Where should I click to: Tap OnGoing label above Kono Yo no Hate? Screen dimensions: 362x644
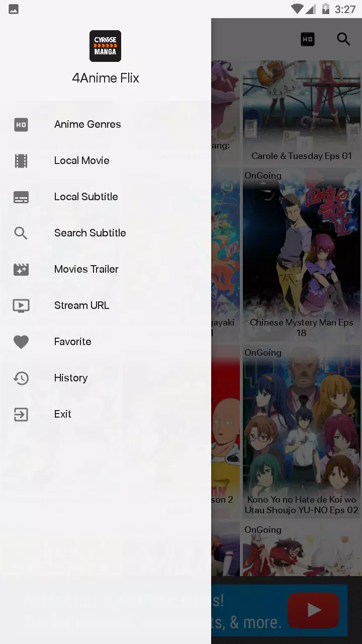tap(263, 353)
